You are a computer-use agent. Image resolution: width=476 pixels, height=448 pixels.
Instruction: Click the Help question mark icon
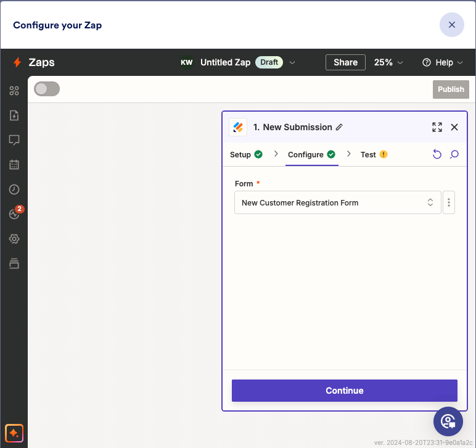pyautogui.click(x=427, y=62)
